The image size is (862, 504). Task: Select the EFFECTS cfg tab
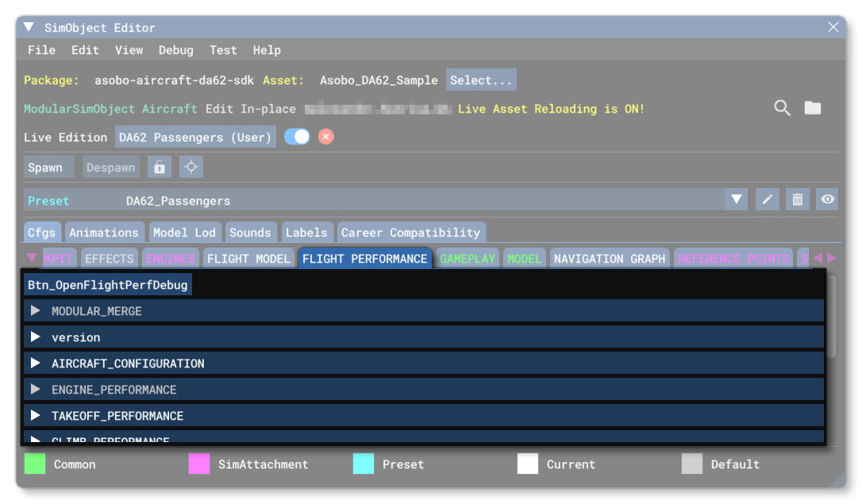(110, 259)
